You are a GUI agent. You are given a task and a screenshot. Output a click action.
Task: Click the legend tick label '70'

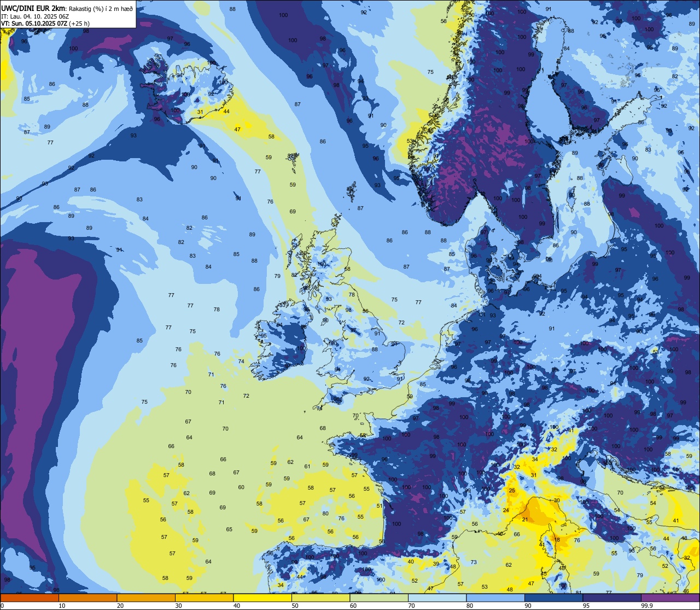pyautogui.click(x=411, y=606)
